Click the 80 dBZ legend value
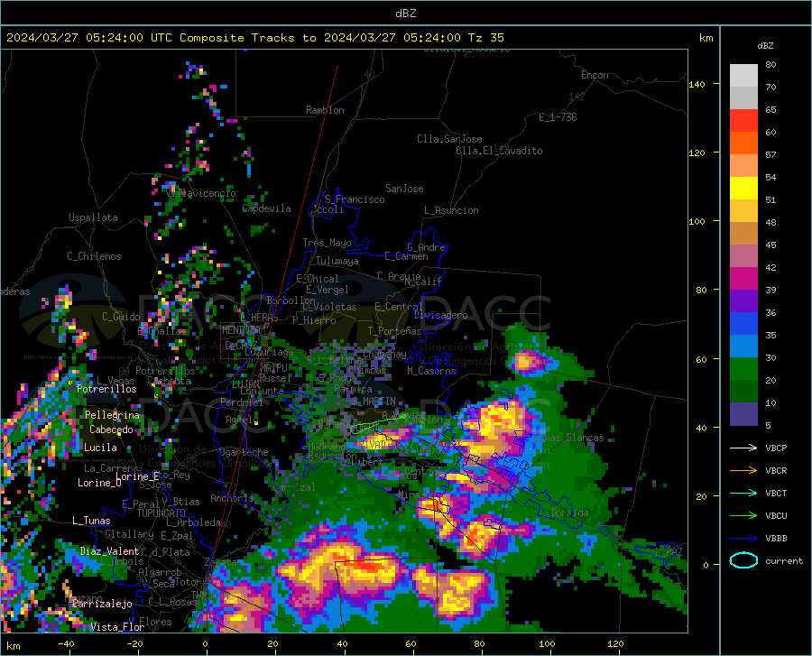812x656 pixels. click(770, 65)
